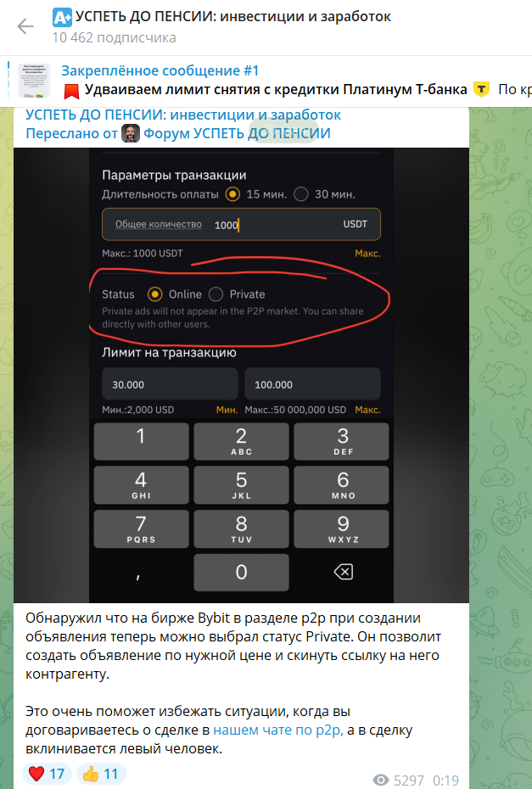Add the red heart reaction
The height and width of the screenshot is (789, 532).
47,774
